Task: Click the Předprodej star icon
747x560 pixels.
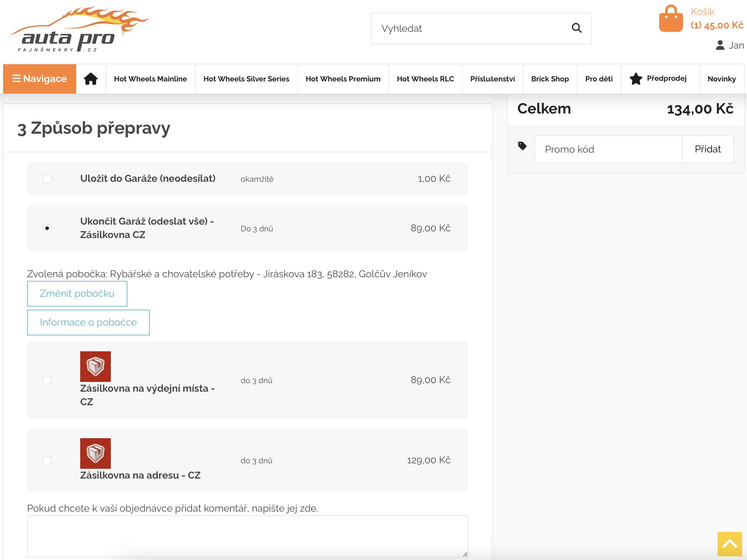Action: tap(635, 79)
